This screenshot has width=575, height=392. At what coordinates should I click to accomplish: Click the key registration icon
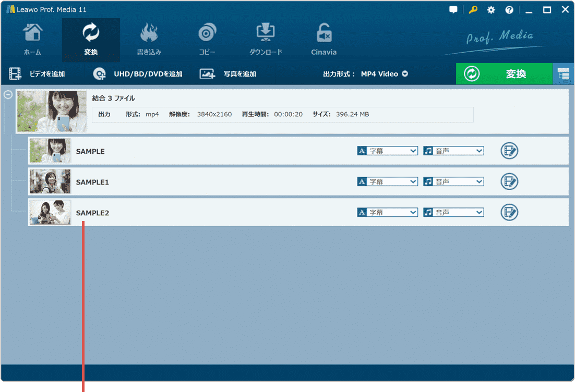pos(473,10)
